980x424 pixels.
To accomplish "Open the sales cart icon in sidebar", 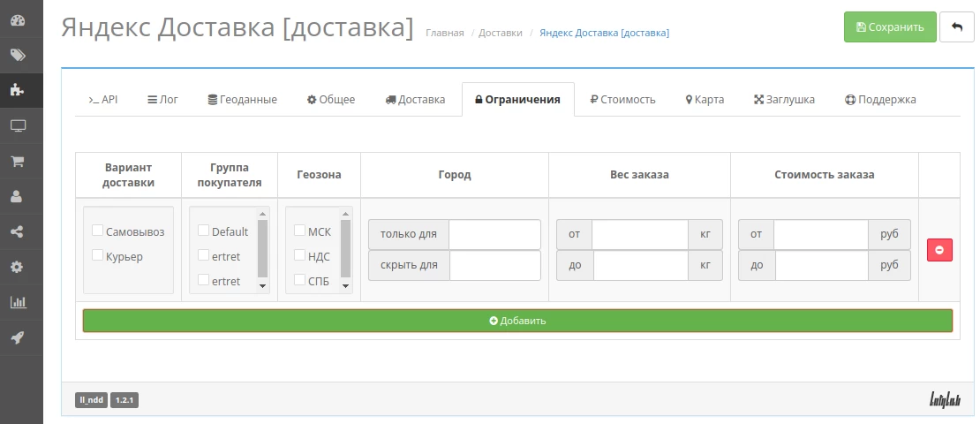I will point(18,162).
